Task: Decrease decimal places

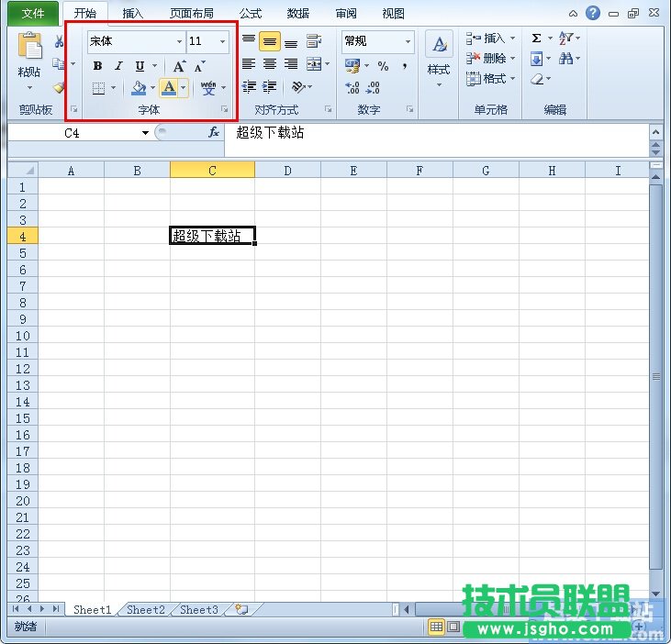Action: pyautogui.click(x=373, y=88)
